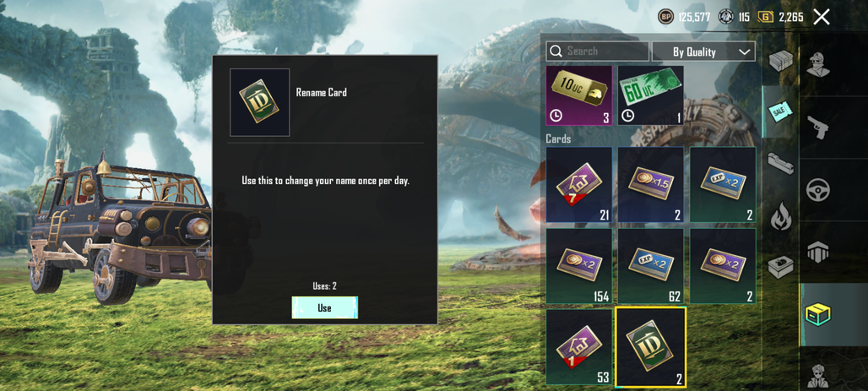Open the steering wheel vehicles category
The height and width of the screenshot is (391, 868).
(818, 190)
